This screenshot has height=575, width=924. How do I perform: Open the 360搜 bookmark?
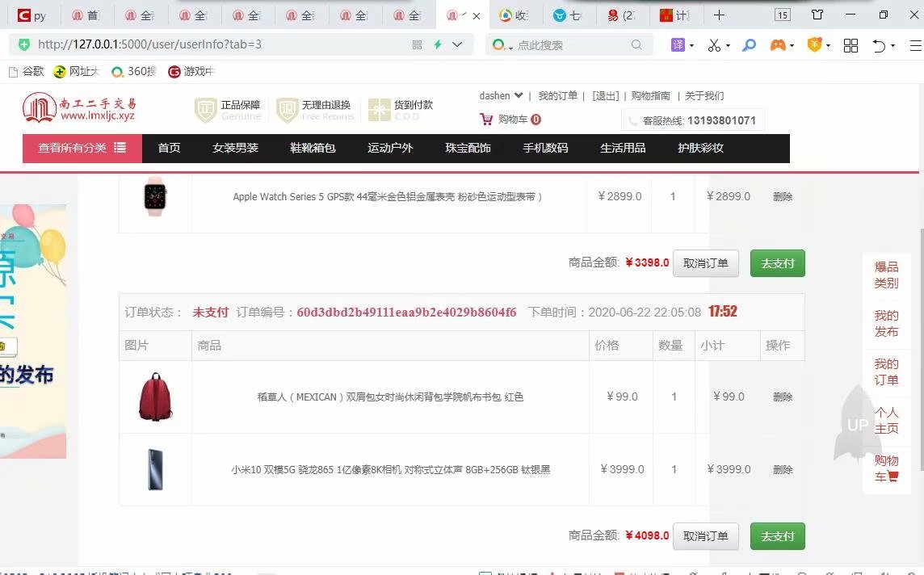[134, 71]
